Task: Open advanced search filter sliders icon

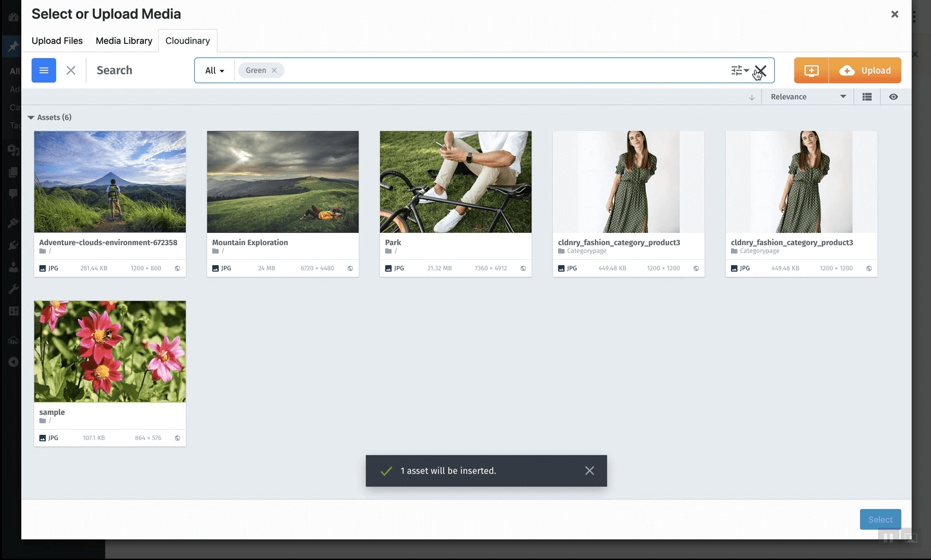Action: pyautogui.click(x=739, y=70)
